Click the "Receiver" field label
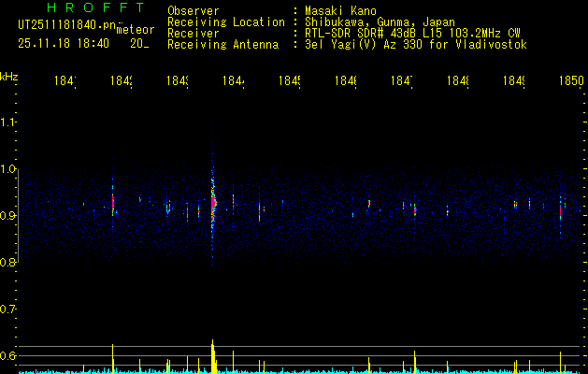 [194, 34]
